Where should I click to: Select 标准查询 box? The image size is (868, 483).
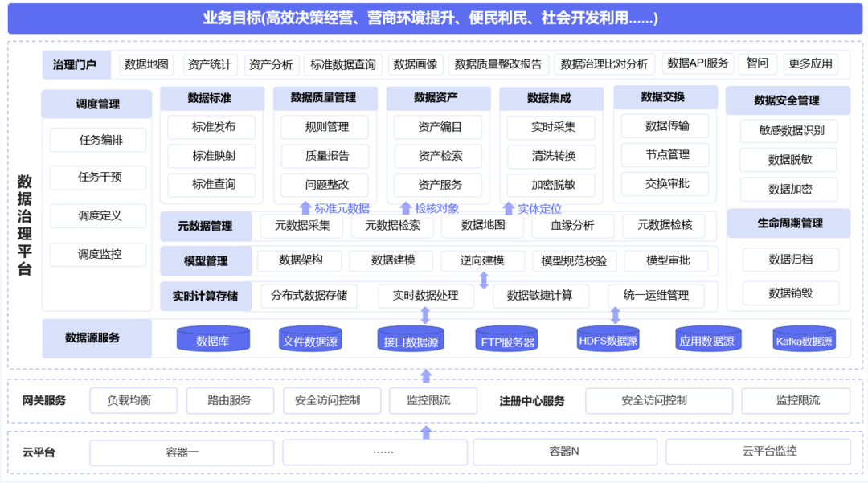coord(212,185)
